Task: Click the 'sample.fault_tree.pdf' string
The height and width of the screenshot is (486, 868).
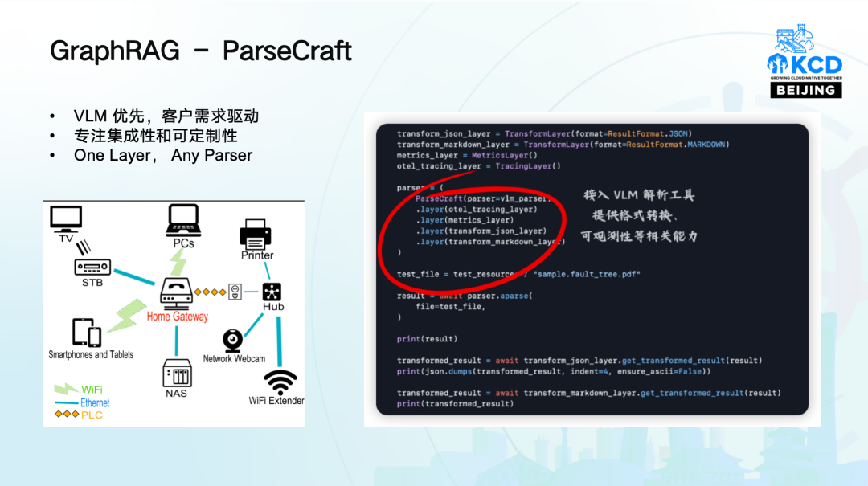Action: tap(586, 274)
